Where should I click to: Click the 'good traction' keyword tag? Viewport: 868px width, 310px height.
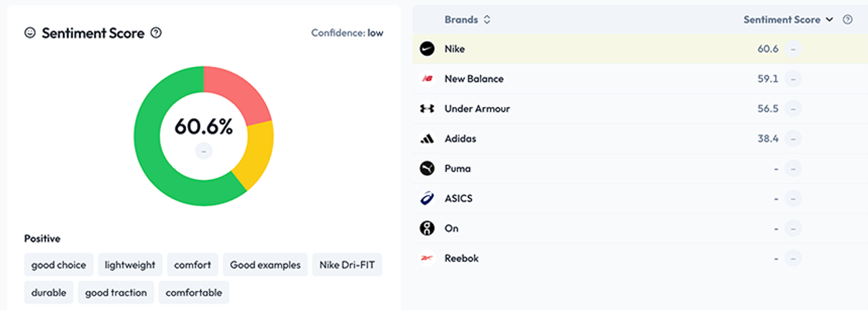(x=116, y=292)
